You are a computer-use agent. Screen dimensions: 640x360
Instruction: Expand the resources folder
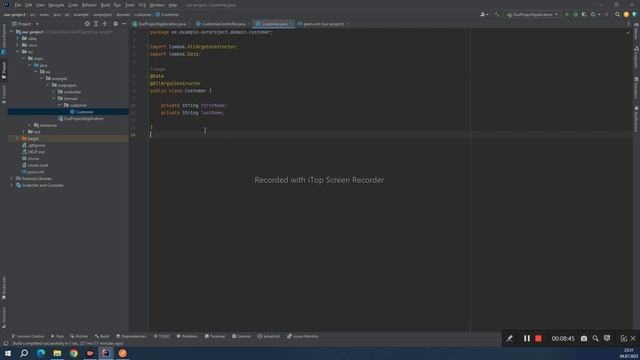point(30,125)
